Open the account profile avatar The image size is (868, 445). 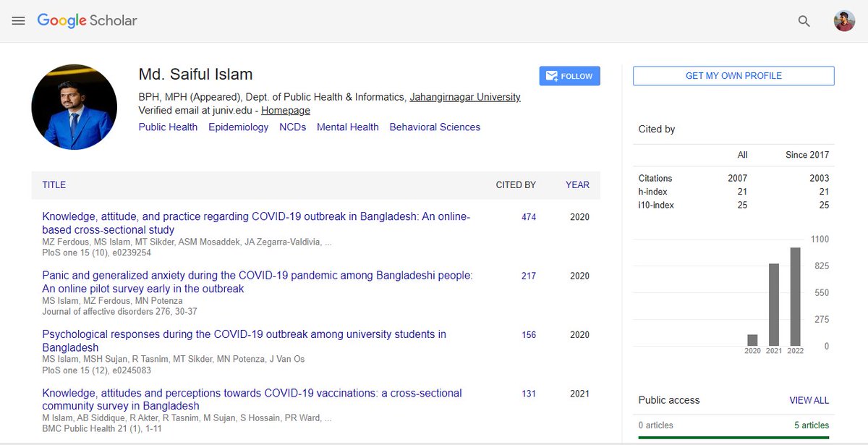(843, 20)
